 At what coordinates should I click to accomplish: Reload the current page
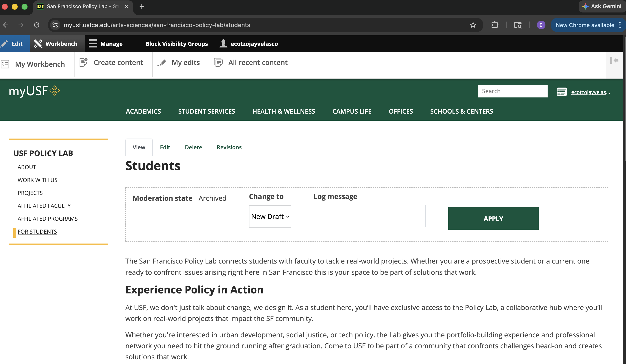coord(37,25)
